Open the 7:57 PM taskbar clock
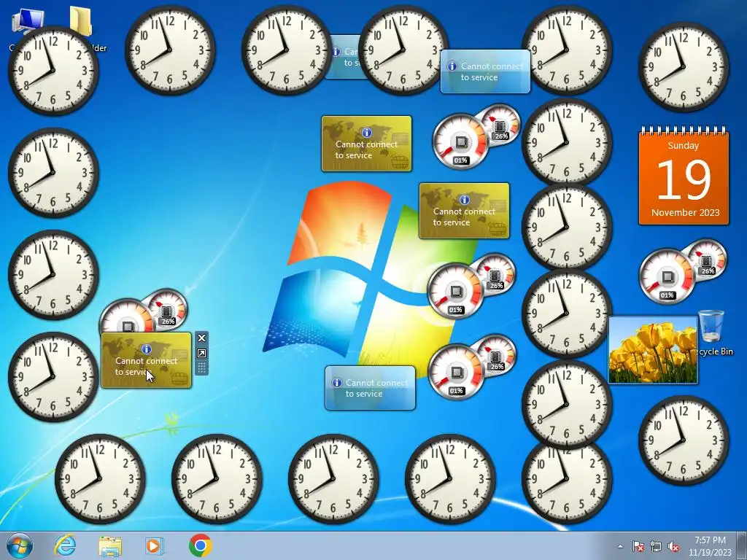The height and width of the screenshot is (560, 747). click(710, 546)
